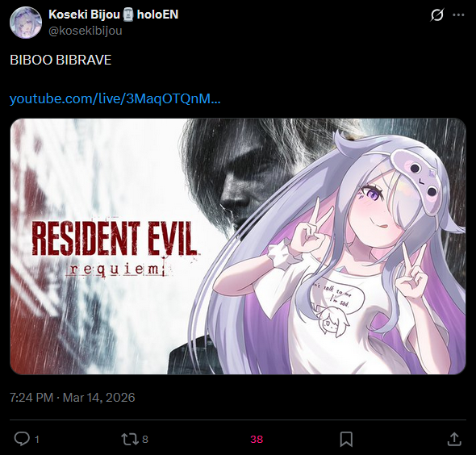Open the share post icon
This screenshot has height=455, width=476.
454,439
